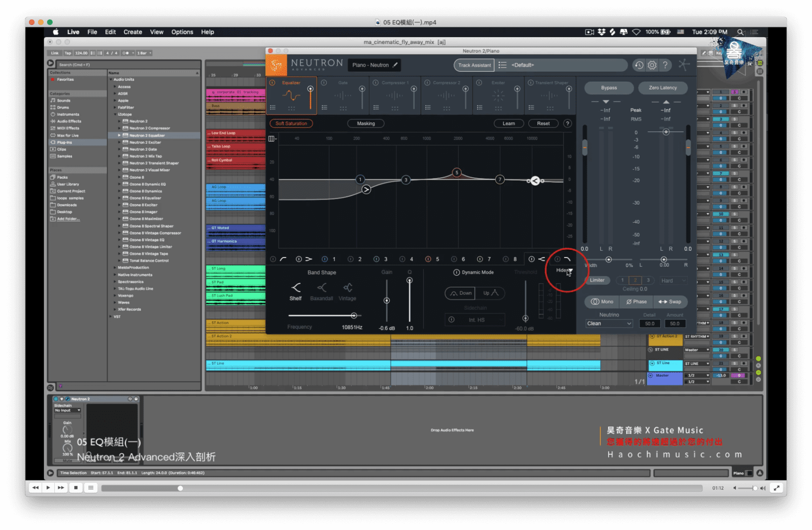The image size is (812, 530).
Task: Click the EQ Reset button
Action: pyautogui.click(x=543, y=123)
